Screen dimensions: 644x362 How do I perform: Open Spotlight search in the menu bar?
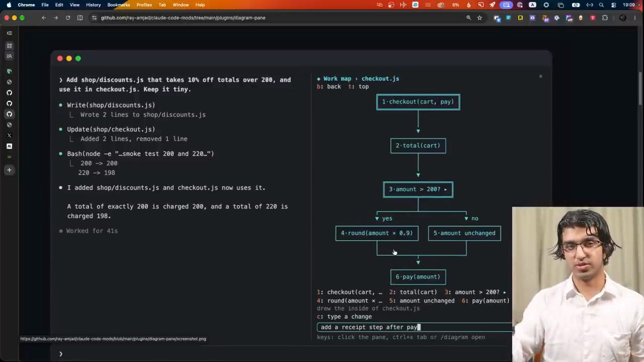(x=601, y=5)
